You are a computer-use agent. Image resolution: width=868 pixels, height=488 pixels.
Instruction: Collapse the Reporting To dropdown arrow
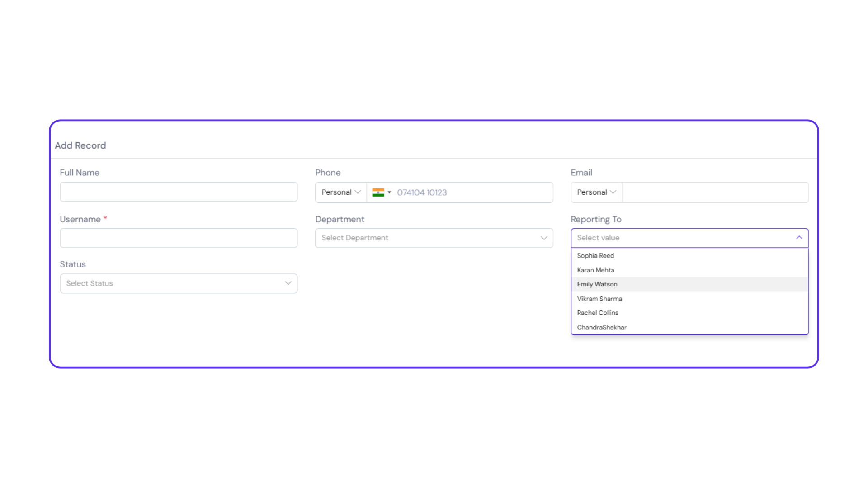799,238
